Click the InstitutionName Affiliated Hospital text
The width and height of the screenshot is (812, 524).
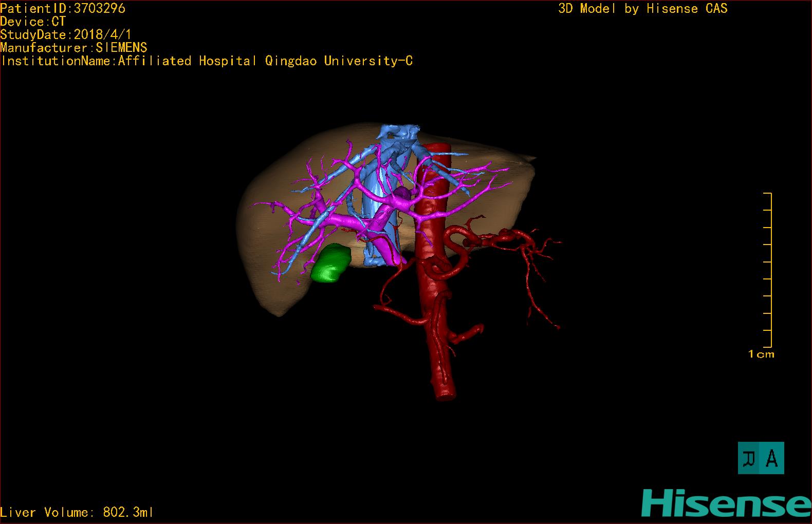(207, 61)
